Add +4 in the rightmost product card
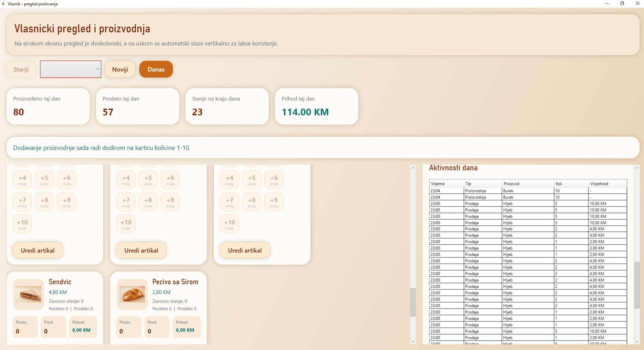The height and width of the screenshot is (350, 644). [x=229, y=180]
